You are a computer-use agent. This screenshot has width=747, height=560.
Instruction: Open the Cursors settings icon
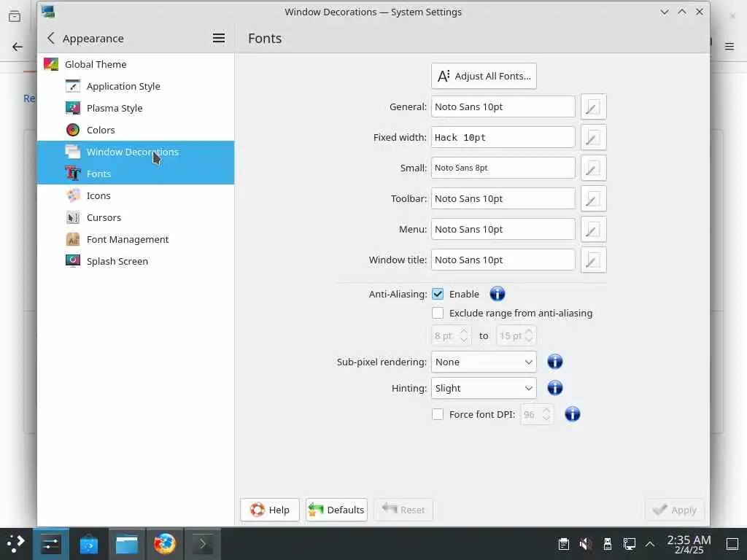pos(72,217)
